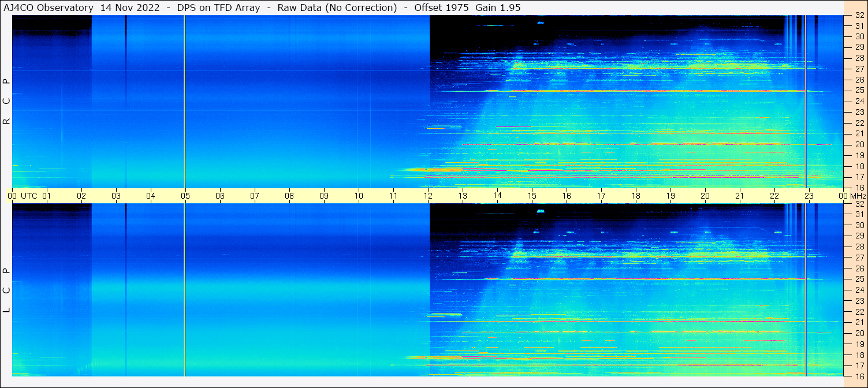Click the 15 hour tick label

tap(532, 196)
